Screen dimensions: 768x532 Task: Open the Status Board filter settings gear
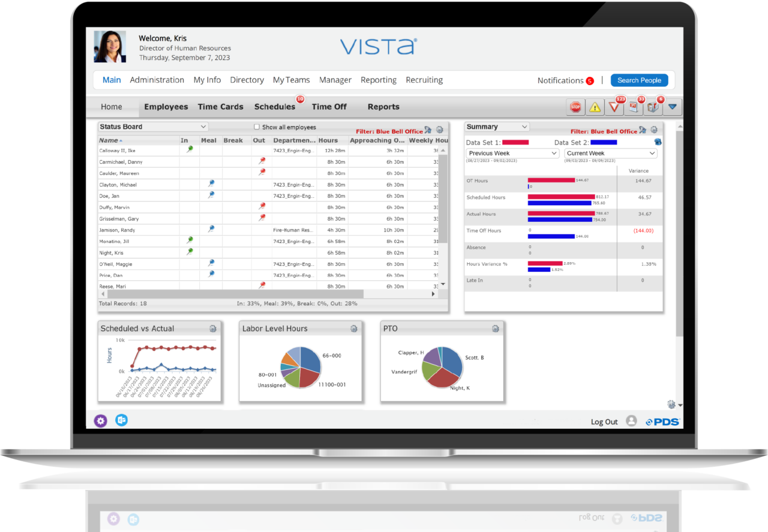click(438, 130)
